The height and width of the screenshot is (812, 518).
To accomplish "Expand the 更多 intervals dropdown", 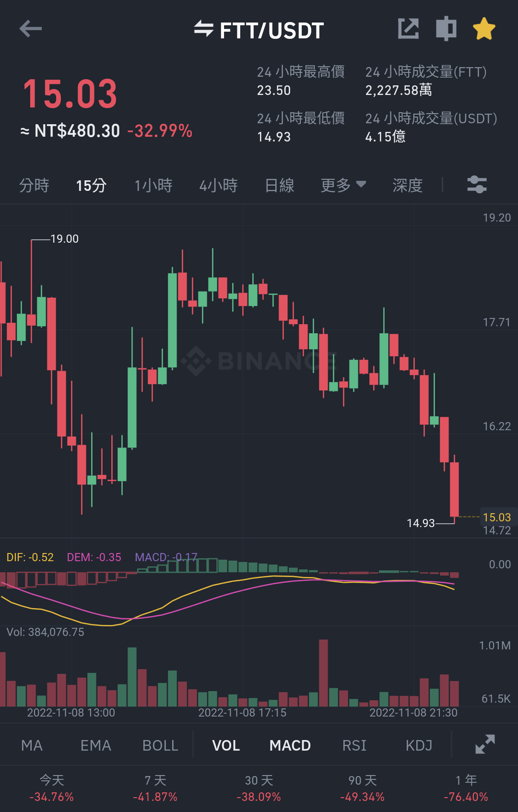I will click(343, 185).
